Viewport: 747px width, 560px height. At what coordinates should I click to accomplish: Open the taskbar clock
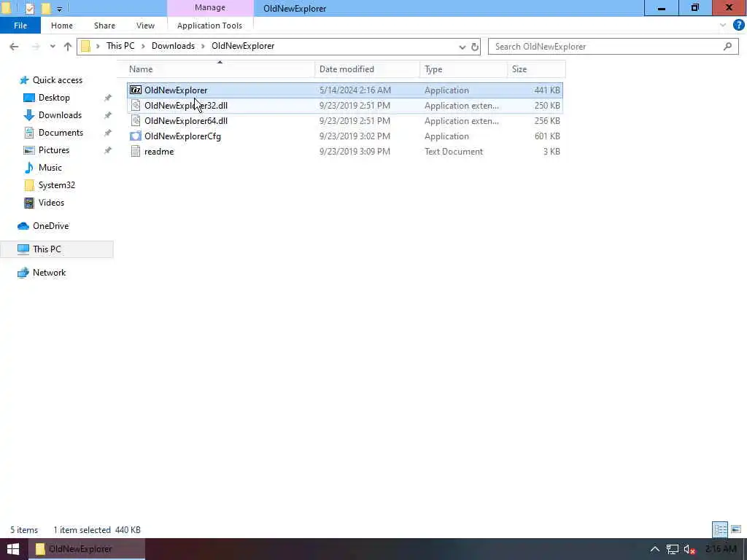(721, 550)
